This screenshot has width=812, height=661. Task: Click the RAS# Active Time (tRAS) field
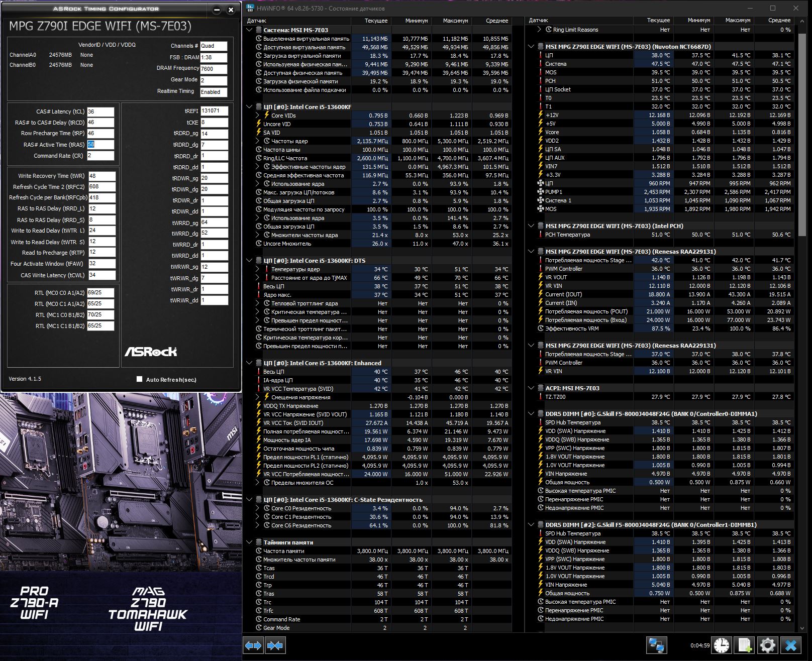click(100, 145)
